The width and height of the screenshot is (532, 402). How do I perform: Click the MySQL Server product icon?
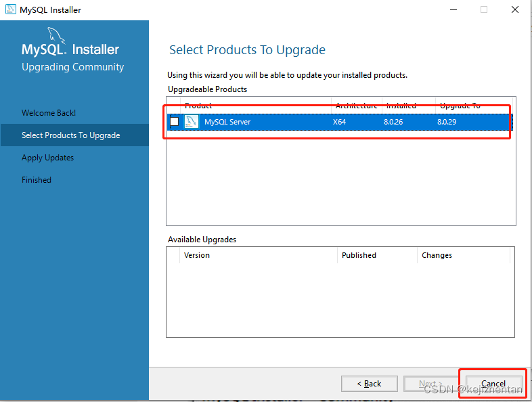pos(192,121)
